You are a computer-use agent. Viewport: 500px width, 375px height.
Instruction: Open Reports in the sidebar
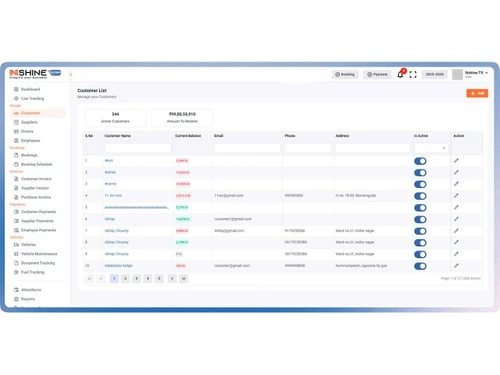point(28,299)
